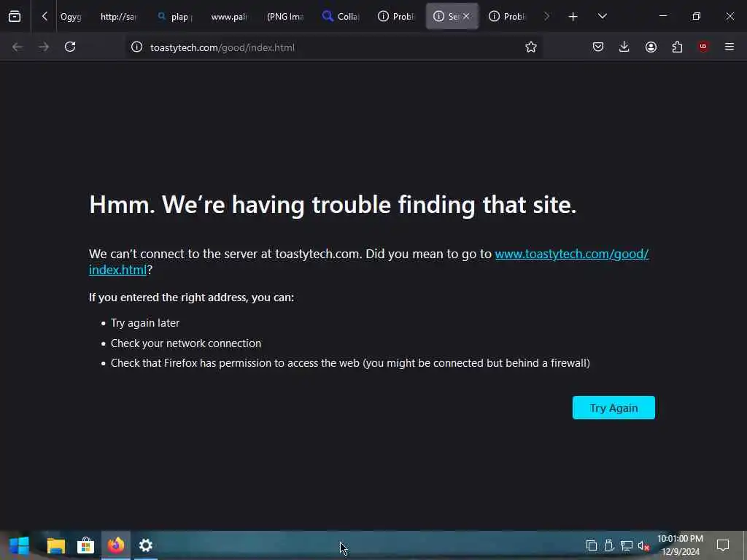
Task: Open the notification center icon
Action: [x=723, y=545]
